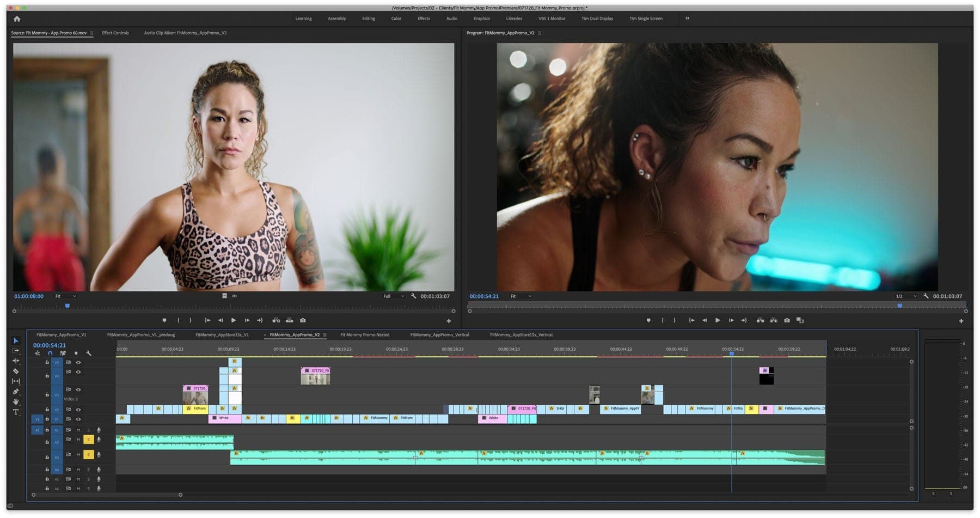Click timeline timecode 00:00:54:21
Screen dimensions: 980x518
(x=50, y=345)
